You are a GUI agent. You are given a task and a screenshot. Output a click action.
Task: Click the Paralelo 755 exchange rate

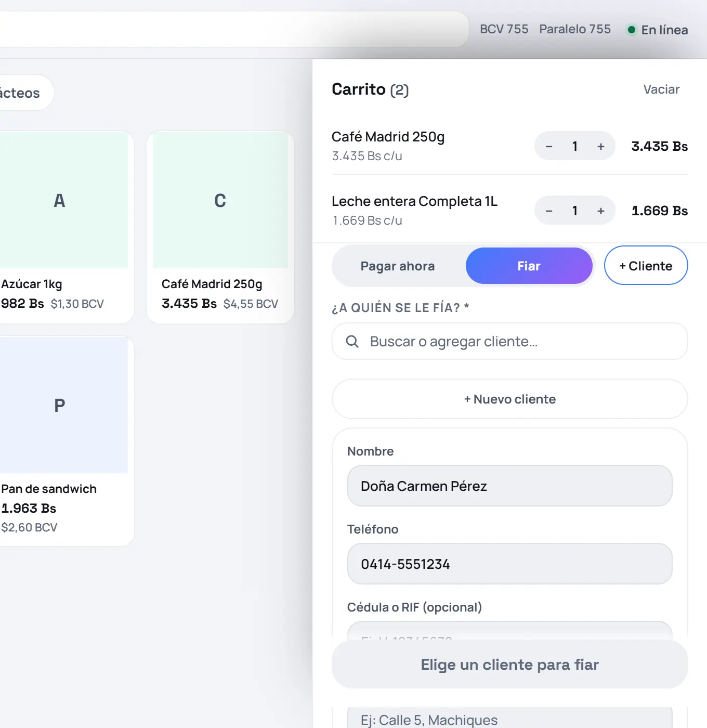point(575,29)
